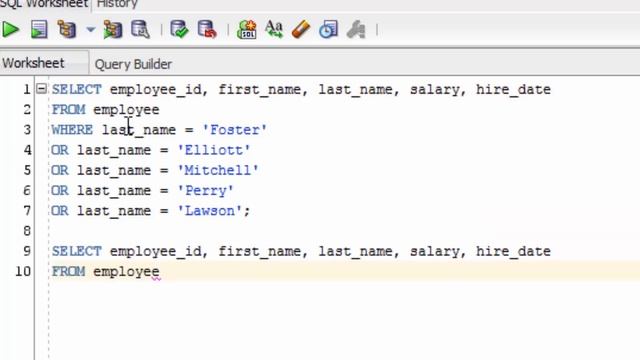Open the History tab
640x360 pixels.
[x=117, y=4]
